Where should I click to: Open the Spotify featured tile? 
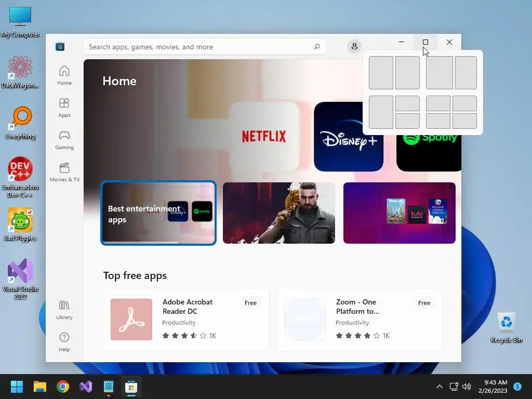point(429,153)
